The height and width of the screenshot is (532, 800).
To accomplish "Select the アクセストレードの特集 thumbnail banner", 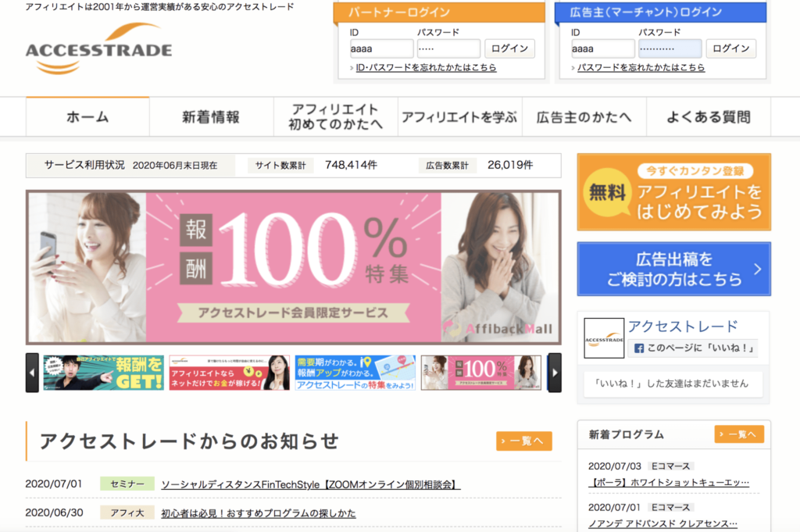I will pos(355,373).
